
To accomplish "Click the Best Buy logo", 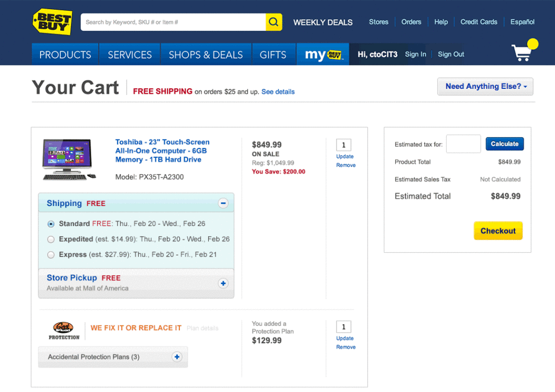I will 52,22.
